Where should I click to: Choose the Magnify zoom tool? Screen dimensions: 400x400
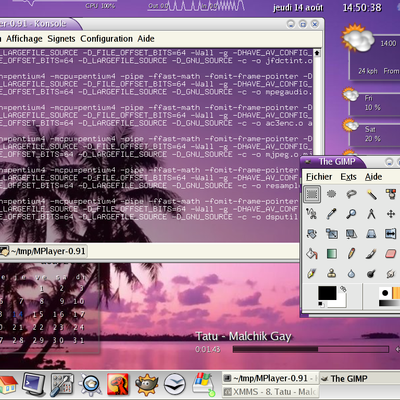coord(351,214)
